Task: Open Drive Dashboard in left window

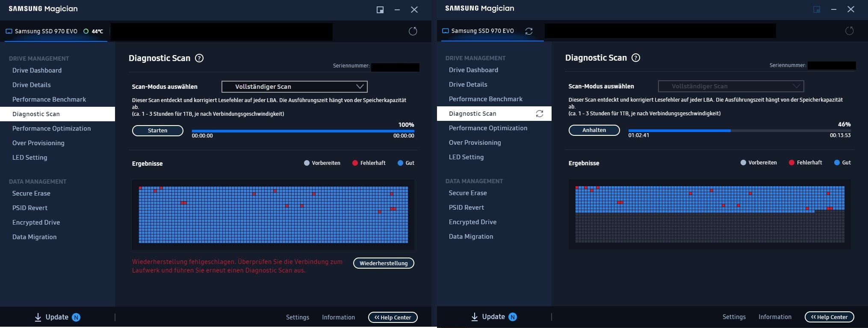Action: (x=37, y=70)
